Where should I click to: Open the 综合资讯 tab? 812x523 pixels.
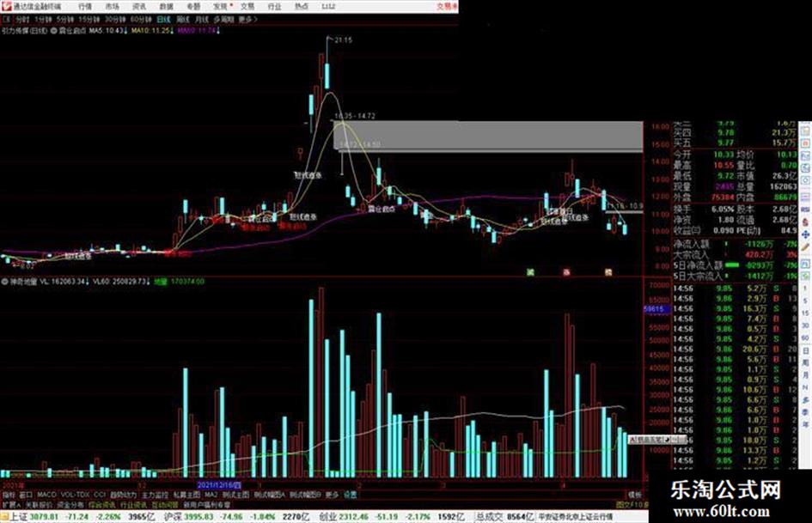(101, 504)
